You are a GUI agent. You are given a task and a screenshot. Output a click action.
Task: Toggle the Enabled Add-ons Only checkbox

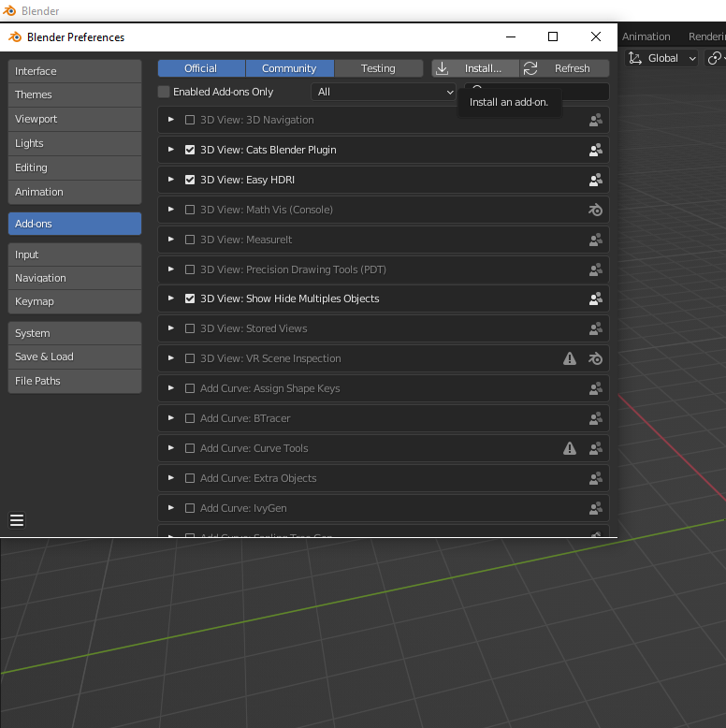165,92
